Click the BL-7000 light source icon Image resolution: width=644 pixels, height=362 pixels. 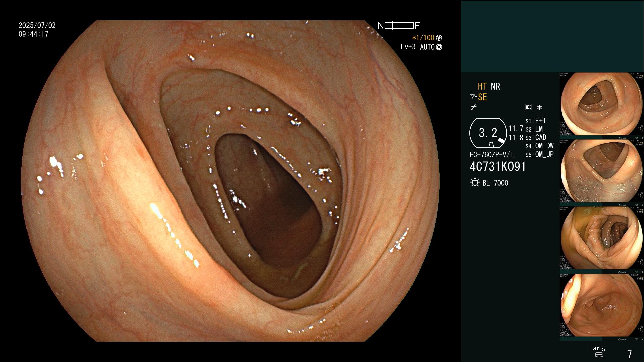click(475, 183)
